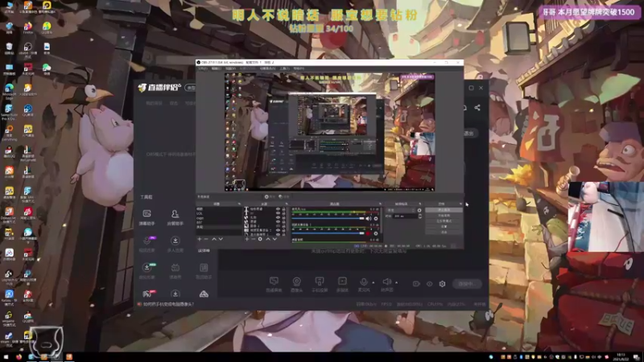Viewport: 644px width, 362px height.
Task: Expand speaker device arrow in 直播伴侣
Action: tap(396, 282)
